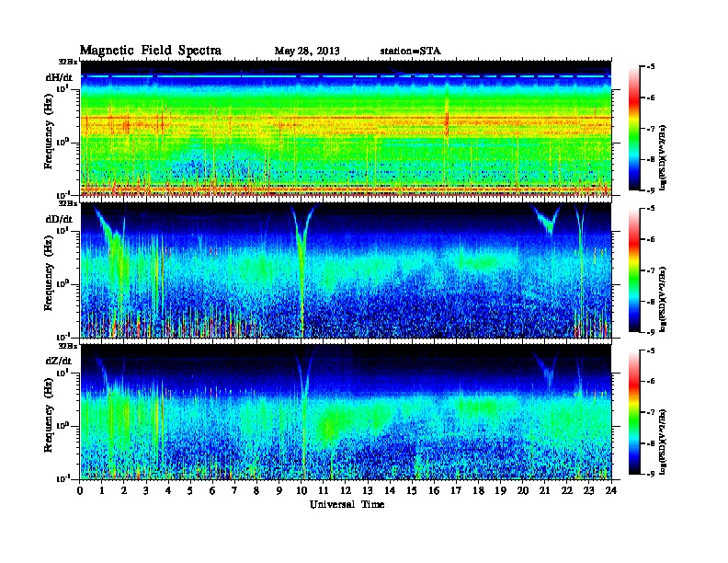Click inside the dZ/dt spectrogram plot

pyautogui.click(x=346, y=412)
